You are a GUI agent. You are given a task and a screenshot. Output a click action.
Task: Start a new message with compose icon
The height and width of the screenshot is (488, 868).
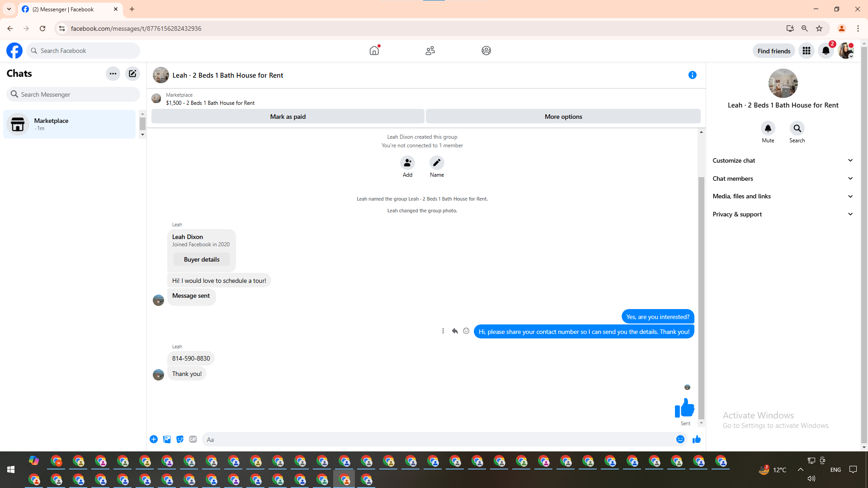coord(132,74)
